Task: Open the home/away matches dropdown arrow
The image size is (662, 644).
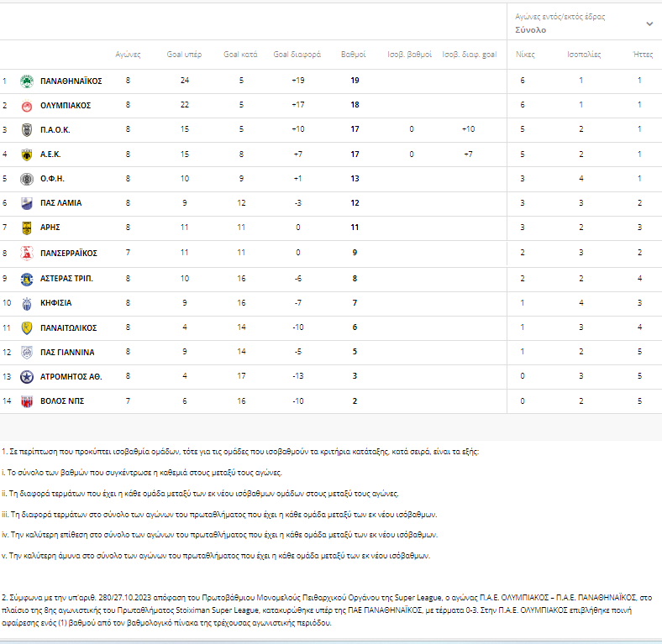Action: coord(649,24)
